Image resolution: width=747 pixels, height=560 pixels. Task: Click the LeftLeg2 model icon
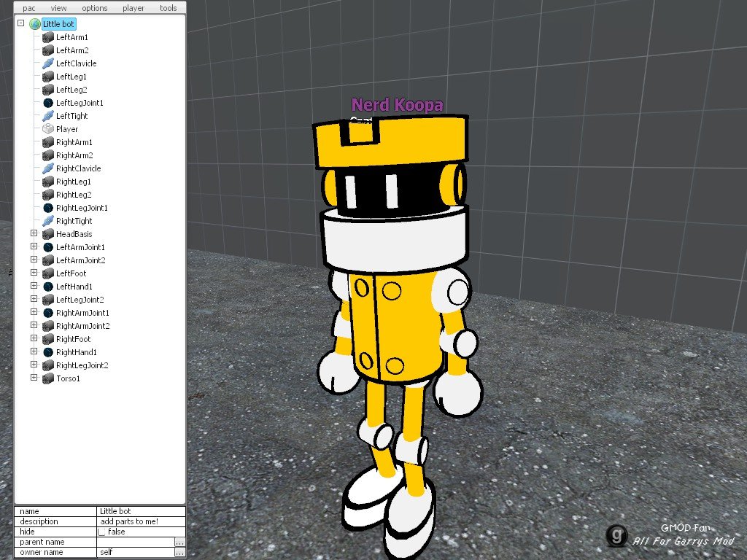(47, 90)
